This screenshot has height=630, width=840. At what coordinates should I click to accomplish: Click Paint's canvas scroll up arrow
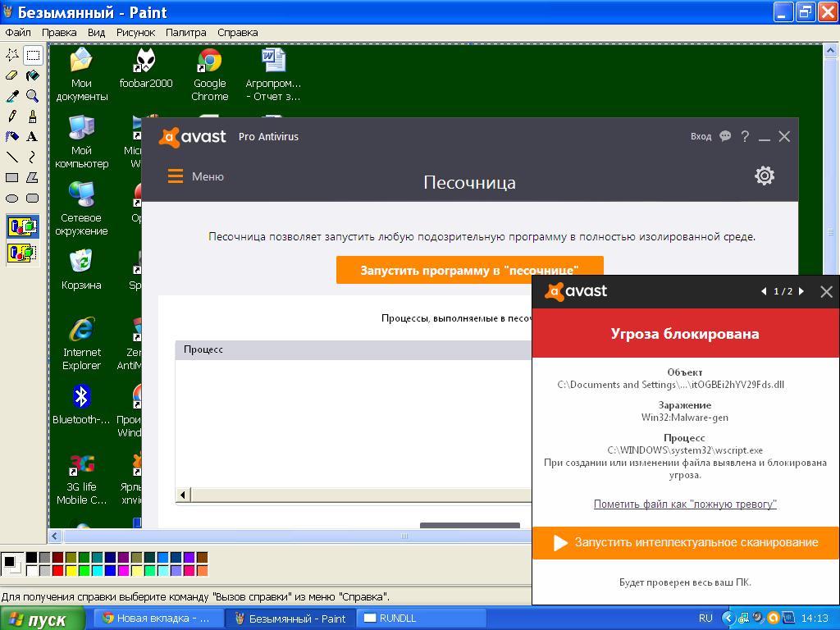tap(831, 51)
